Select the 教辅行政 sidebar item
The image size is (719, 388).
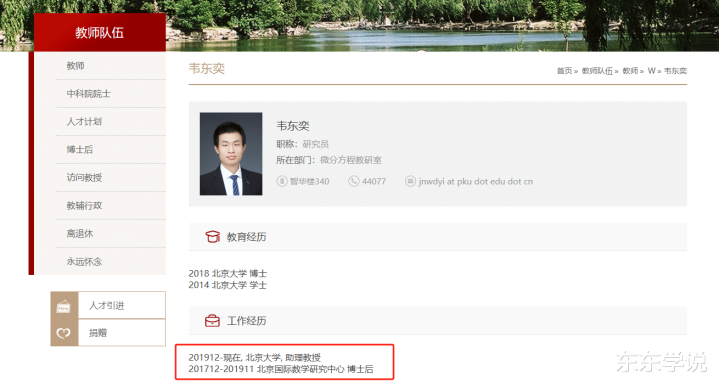point(84,205)
